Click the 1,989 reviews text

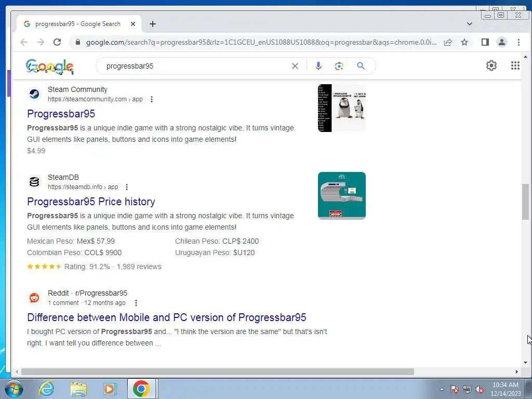139,267
